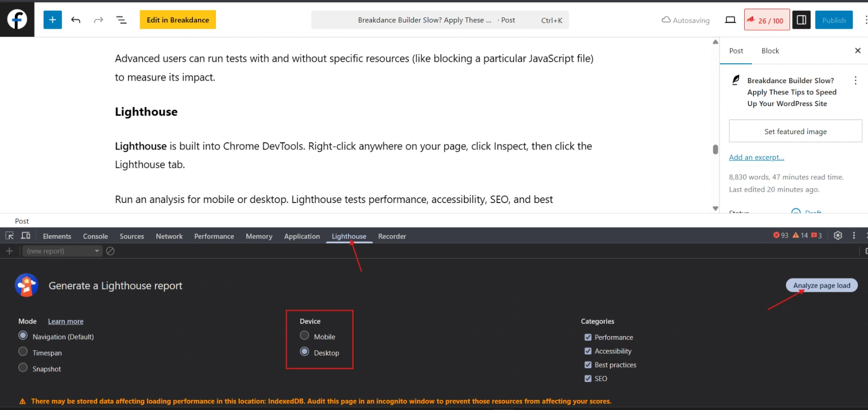Uncheck the Best practices category
Image resolution: width=868 pixels, height=410 pixels.
(588, 365)
